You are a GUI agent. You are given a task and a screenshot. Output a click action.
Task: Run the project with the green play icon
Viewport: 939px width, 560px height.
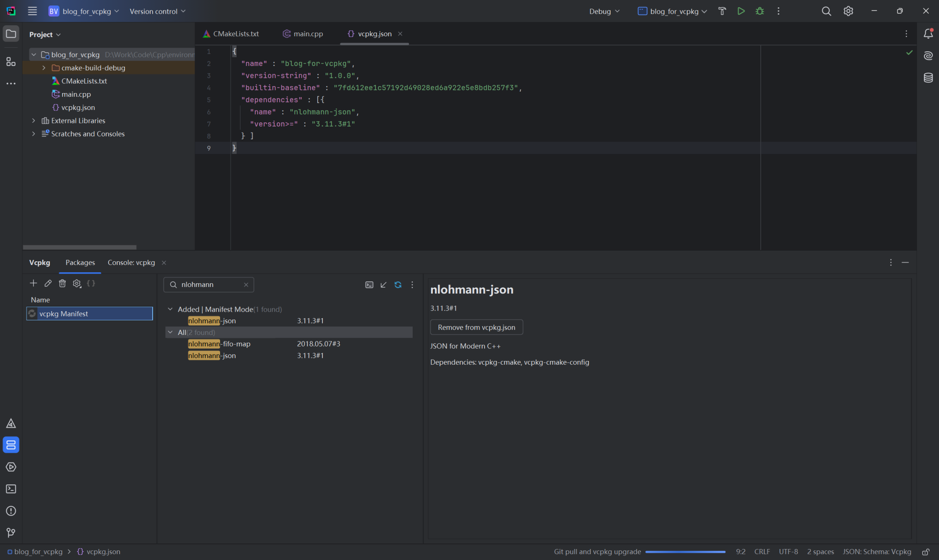[741, 11]
